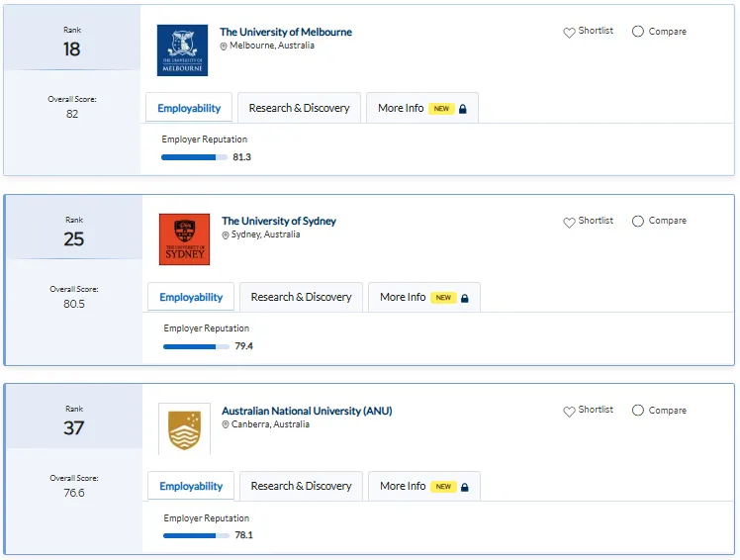Click the University of Sydney logo
The width and height of the screenshot is (740, 560).
184,239
